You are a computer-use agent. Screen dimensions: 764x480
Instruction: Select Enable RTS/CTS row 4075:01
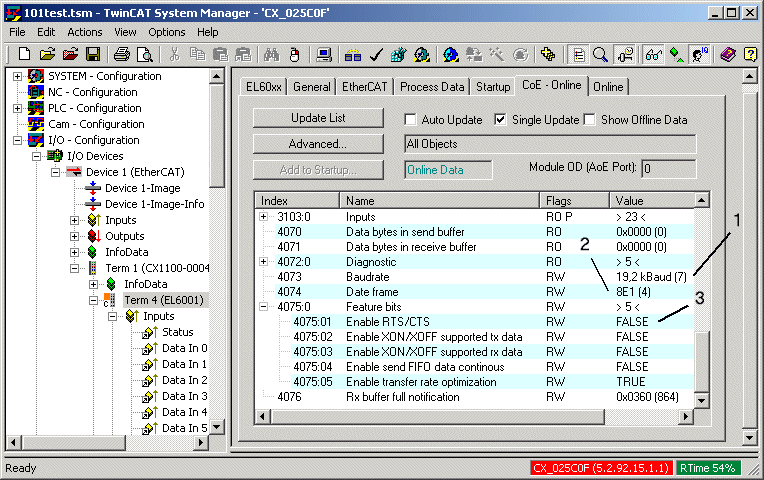click(475, 322)
